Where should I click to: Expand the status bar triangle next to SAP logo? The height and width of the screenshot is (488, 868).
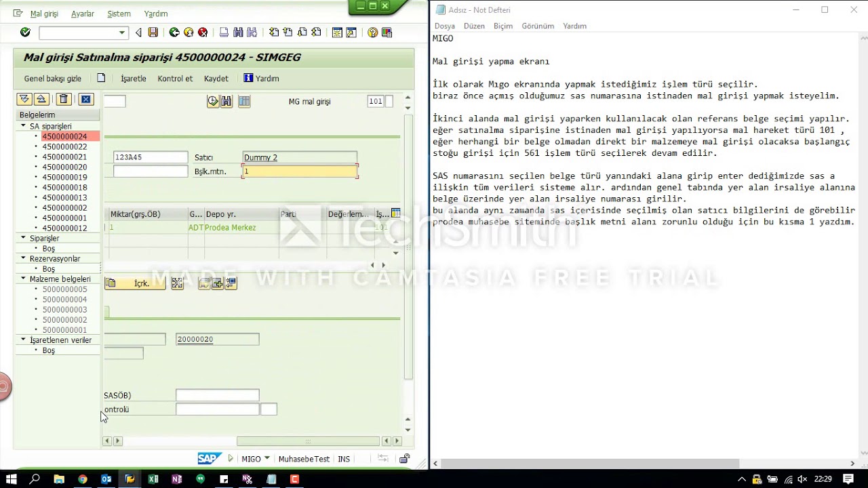[231, 459]
